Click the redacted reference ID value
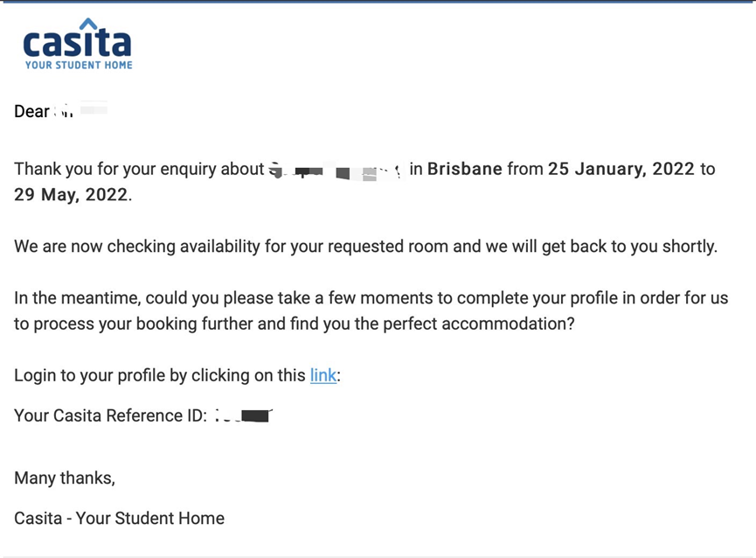The height and width of the screenshot is (558, 756). pos(244,415)
